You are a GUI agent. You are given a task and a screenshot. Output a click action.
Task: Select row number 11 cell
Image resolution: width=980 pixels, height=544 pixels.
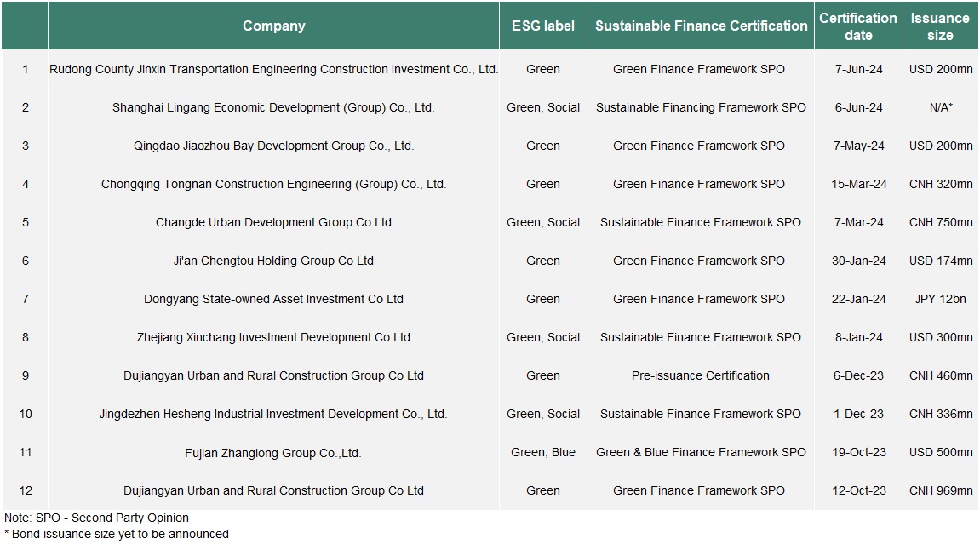tap(25, 452)
